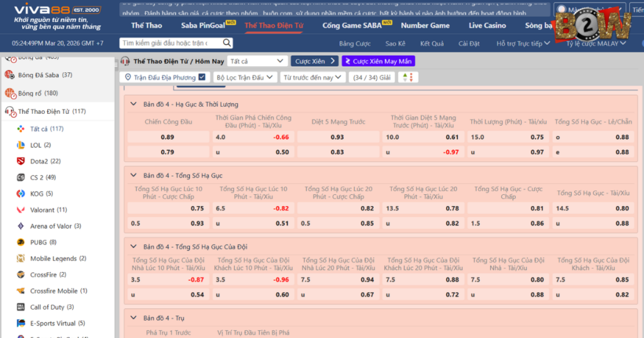Open the Tất cả dropdown filter

257,61
